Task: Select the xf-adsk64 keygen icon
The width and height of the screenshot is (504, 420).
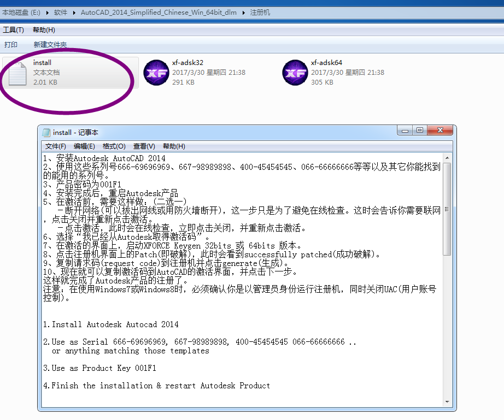Action: pyautogui.click(x=295, y=73)
